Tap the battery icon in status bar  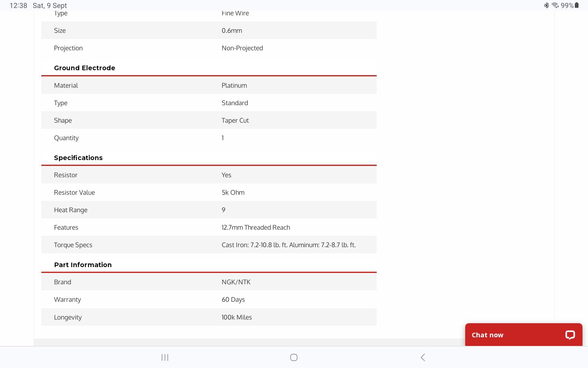pos(577,5)
